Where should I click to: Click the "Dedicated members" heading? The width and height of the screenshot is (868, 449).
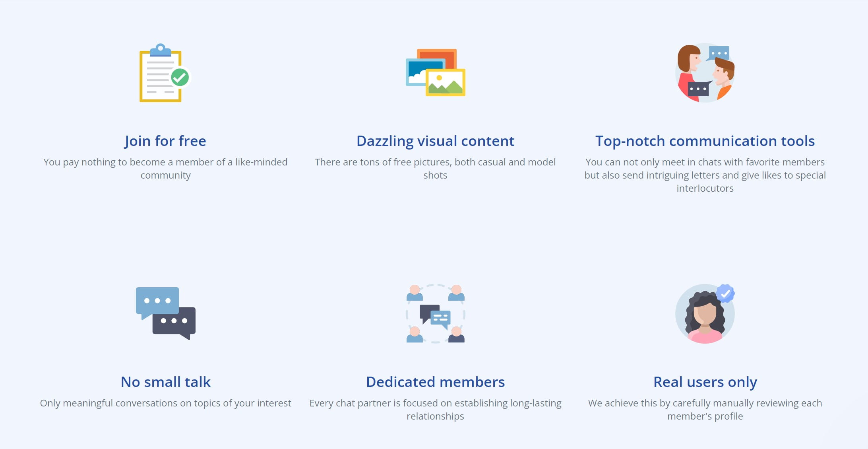click(435, 382)
